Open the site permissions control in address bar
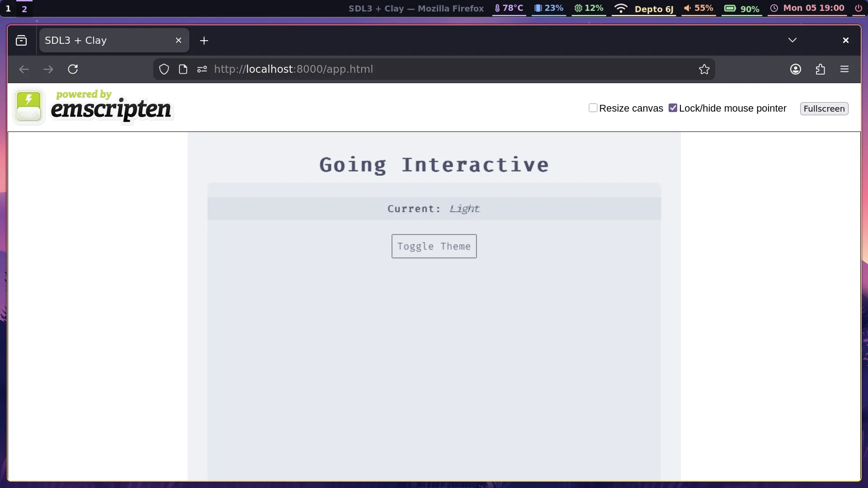 (x=202, y=69)
